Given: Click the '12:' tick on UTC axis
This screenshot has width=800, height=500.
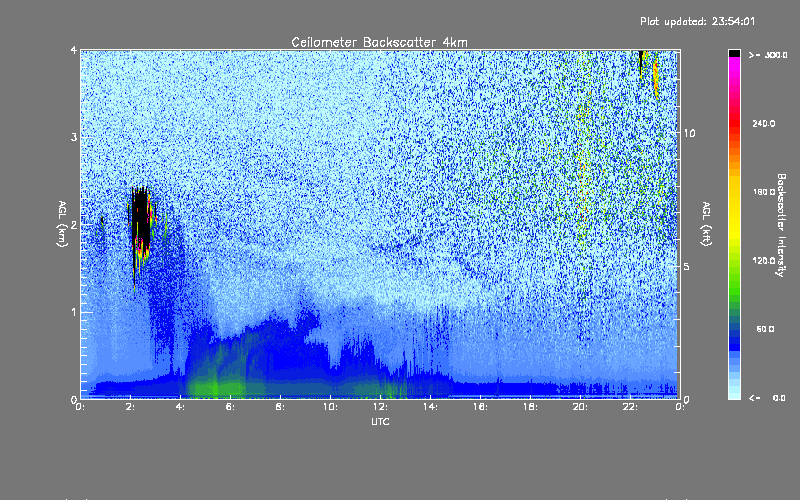Looking at the screenshot, I should pyautogui.click(x=380, y=407).
